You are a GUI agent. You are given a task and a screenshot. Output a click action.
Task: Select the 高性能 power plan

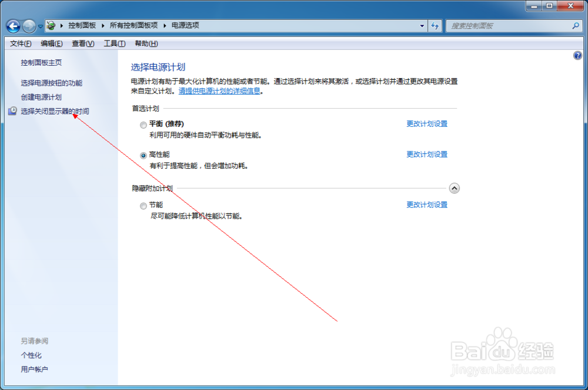coord(143,154)
